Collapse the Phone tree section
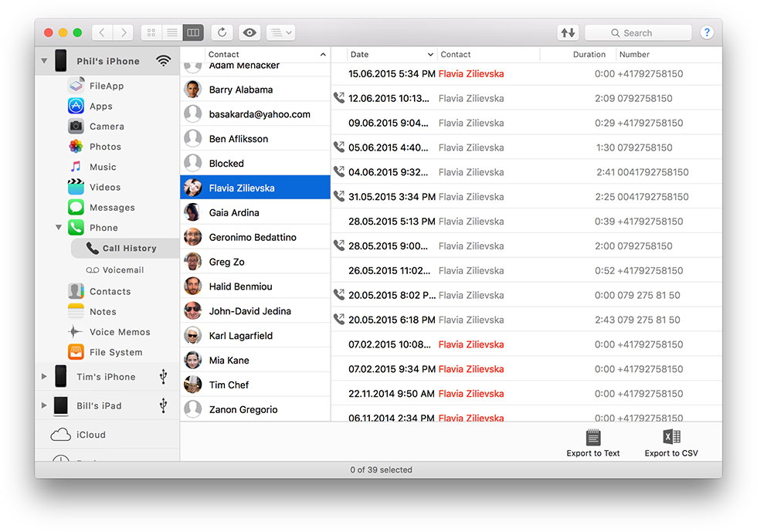 [x=59, y=228]
